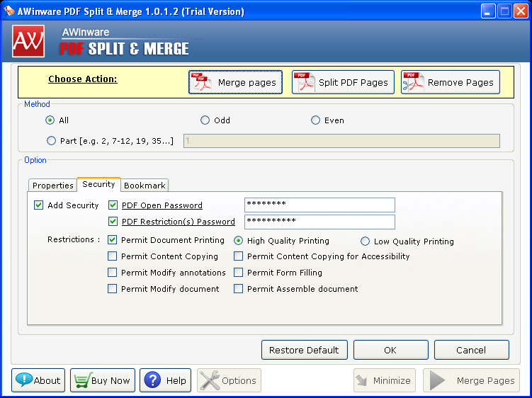
Task: Enable Permit Content Copying checkbox
Action: pyautogui.click(x=113, y=256)
